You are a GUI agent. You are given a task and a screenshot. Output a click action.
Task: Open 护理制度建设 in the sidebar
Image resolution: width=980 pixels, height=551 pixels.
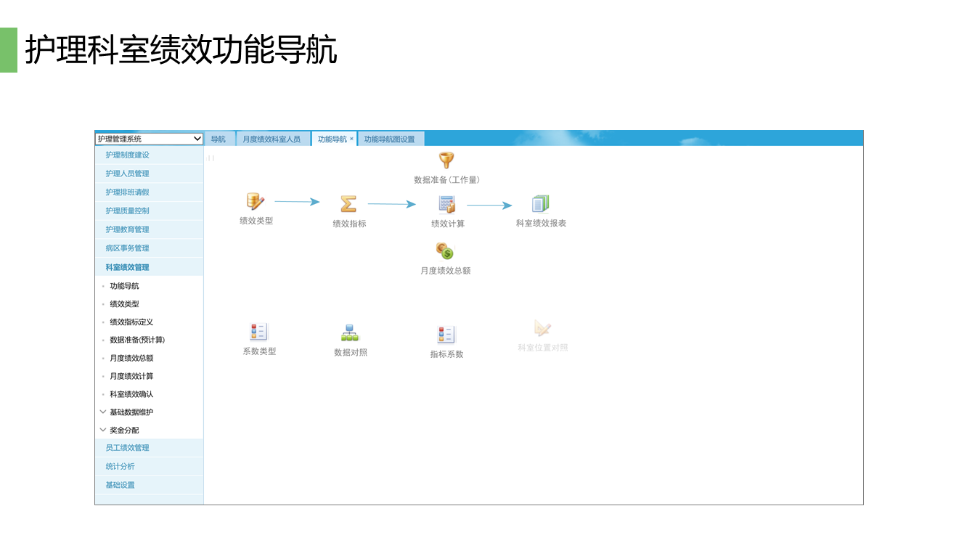(150, 155)
